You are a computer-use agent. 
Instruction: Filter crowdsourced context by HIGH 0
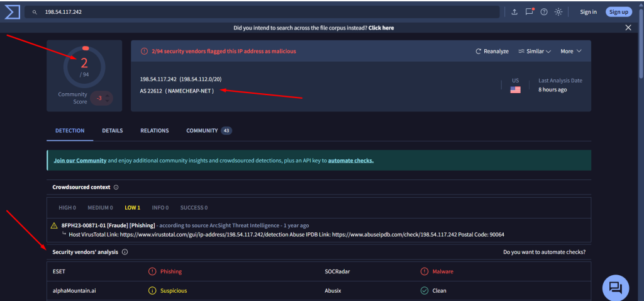coord(67,208)
